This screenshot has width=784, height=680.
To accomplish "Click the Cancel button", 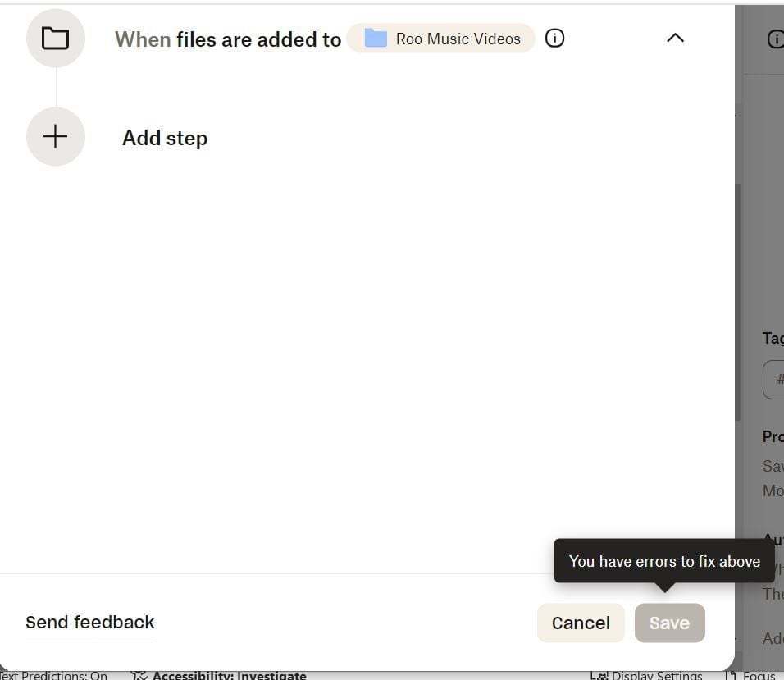I will (x=580, y=623).
